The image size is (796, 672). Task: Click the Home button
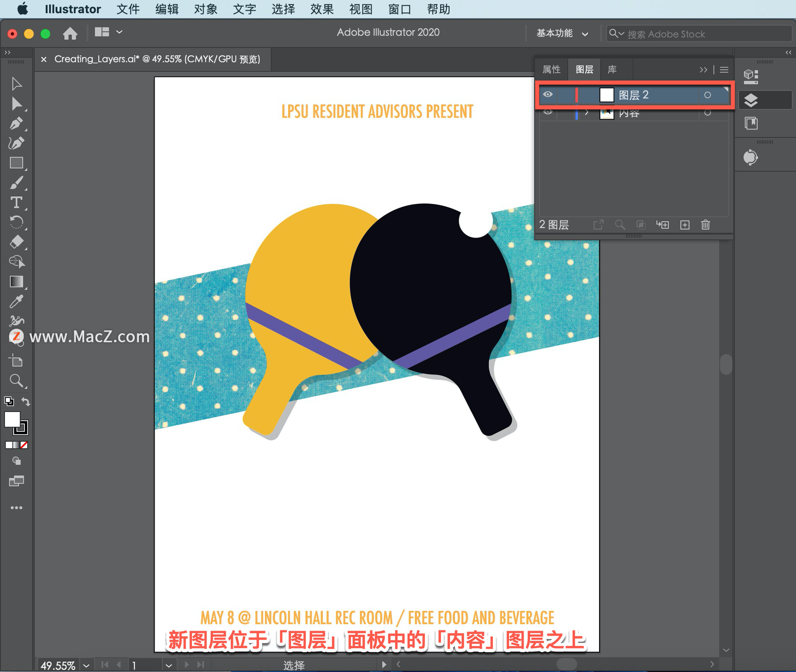70,33
